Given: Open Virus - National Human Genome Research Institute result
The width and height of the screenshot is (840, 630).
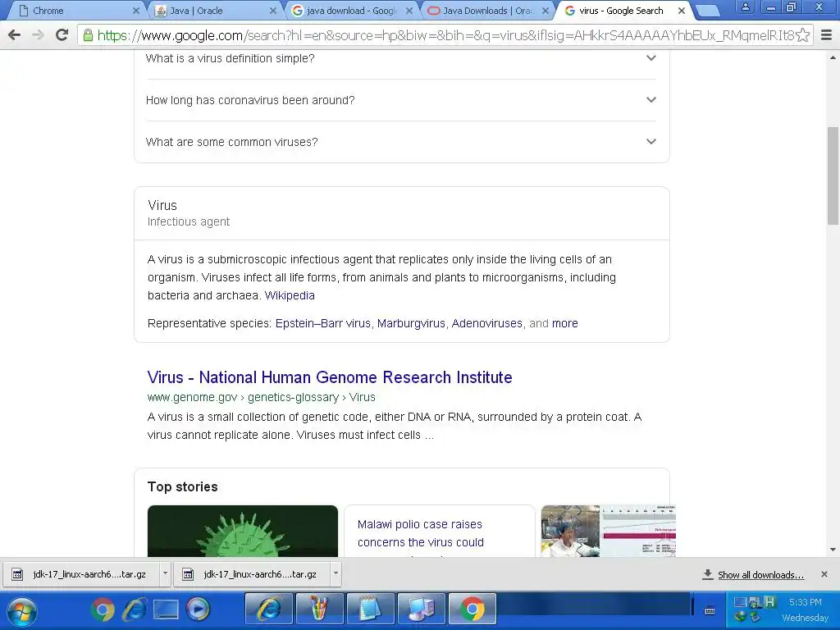Looking at the screenshot, I should coord(330,377).
